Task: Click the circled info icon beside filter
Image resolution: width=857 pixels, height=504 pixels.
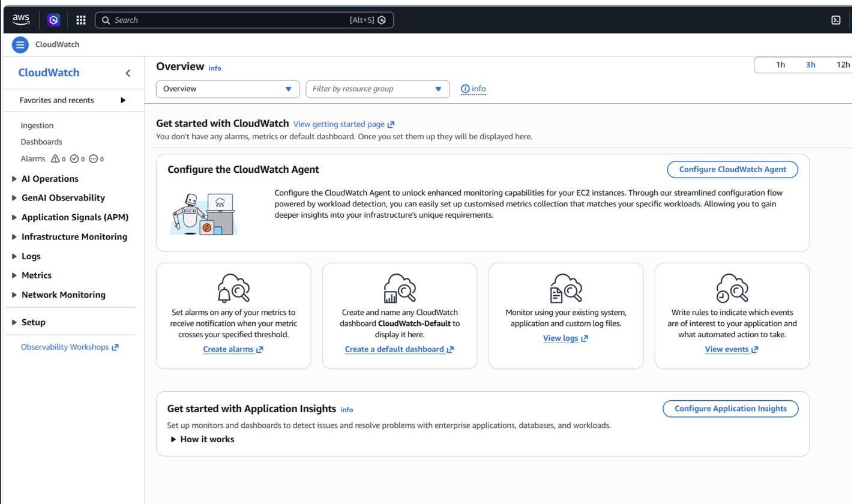Action: 465,89
